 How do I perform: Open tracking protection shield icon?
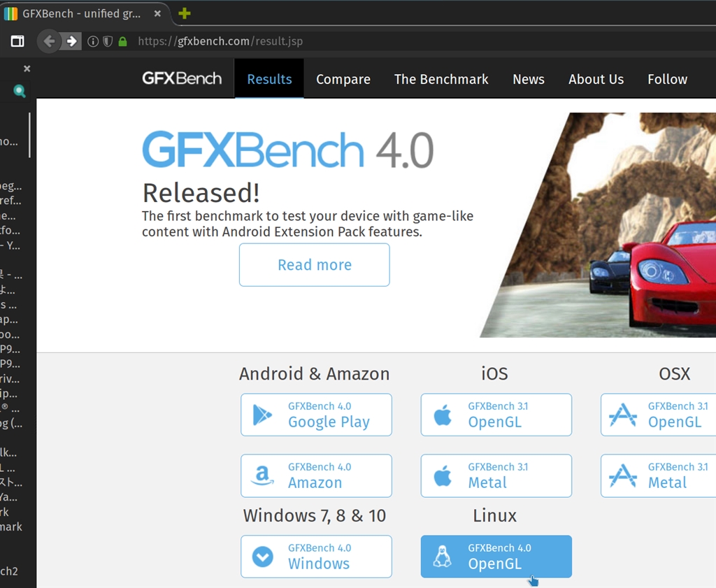108,41
